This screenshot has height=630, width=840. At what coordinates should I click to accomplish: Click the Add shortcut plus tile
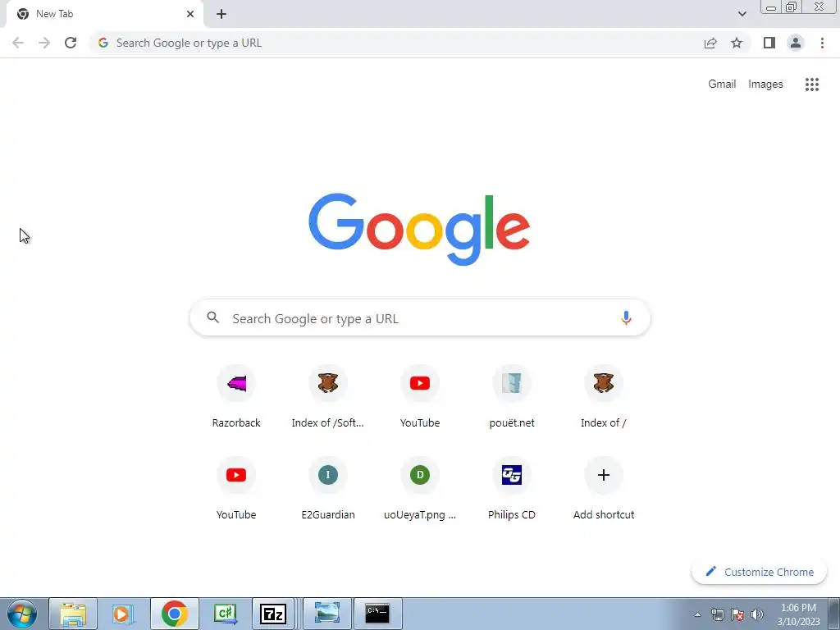(x=604, y=489)
